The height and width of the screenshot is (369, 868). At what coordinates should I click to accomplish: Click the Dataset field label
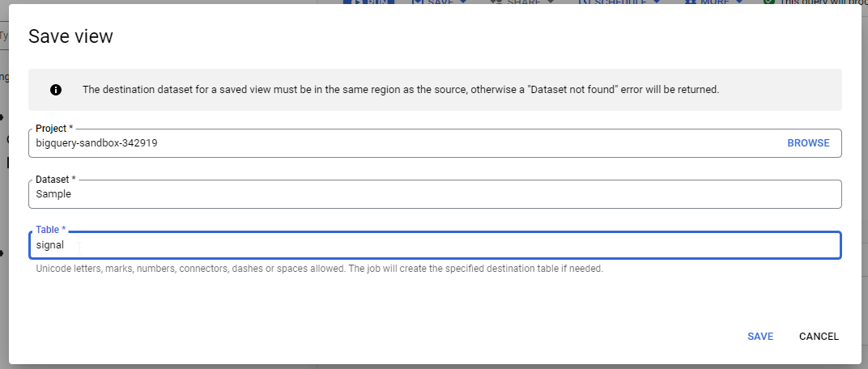click(x=56, y=180)
